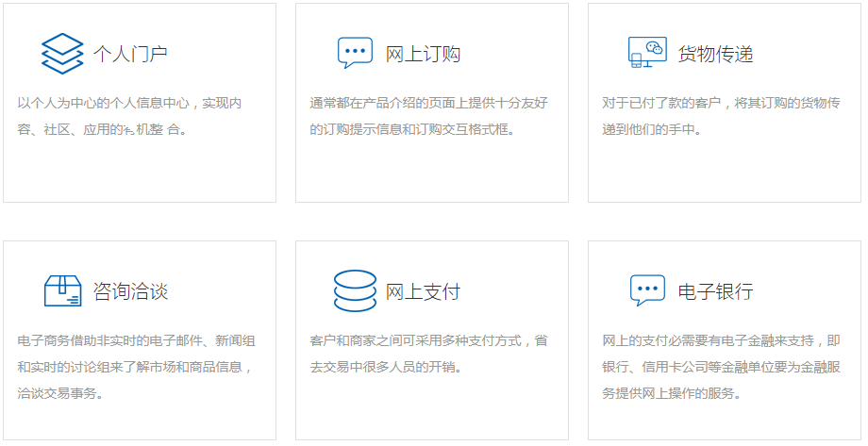868x446 pixels.
Task: Click the chat bubble icon beside 网上订购
Action: point(355,53)
